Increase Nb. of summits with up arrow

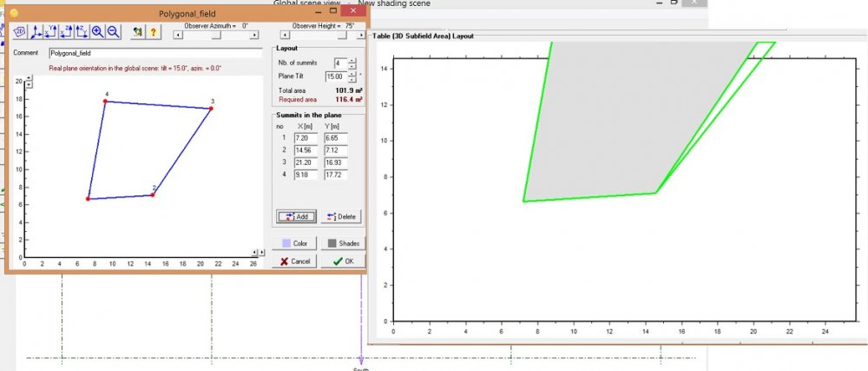[x=352, y=60]
